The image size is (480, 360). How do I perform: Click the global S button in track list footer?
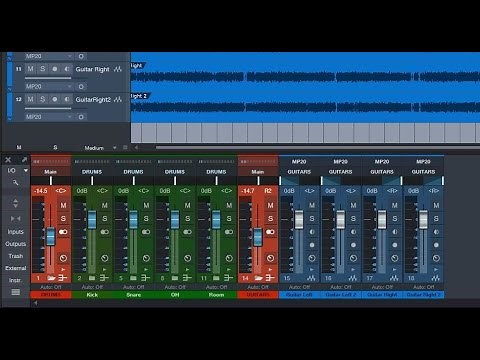point(55,147)
